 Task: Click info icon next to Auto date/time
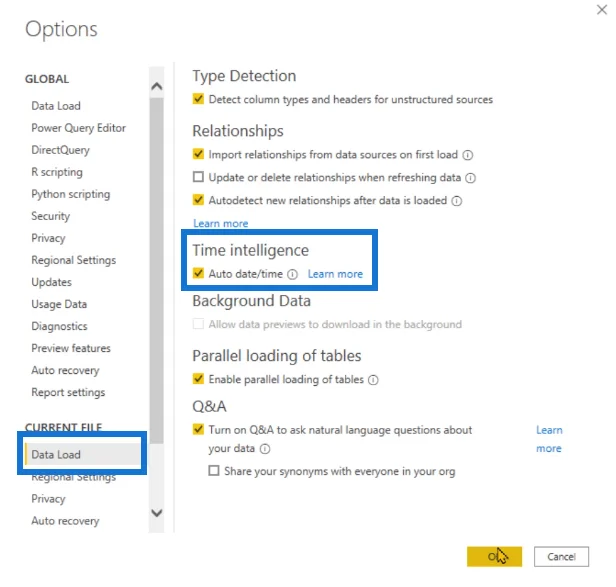(x=292, y=274)
